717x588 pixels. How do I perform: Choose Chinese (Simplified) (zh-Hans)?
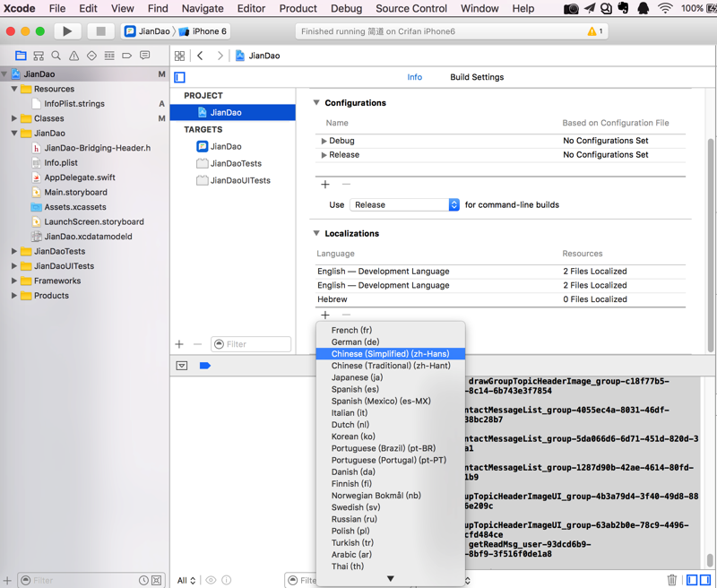tap(391, 354)
